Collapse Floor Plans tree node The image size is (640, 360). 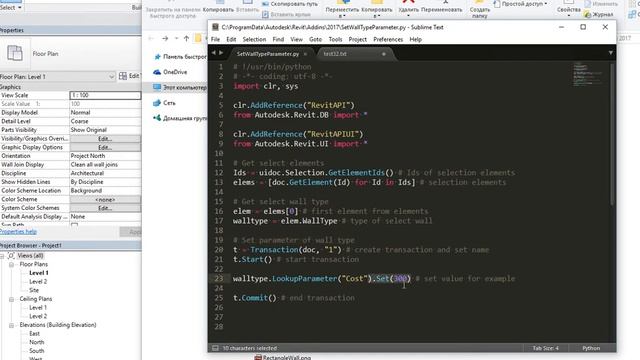tap(11, 264)
